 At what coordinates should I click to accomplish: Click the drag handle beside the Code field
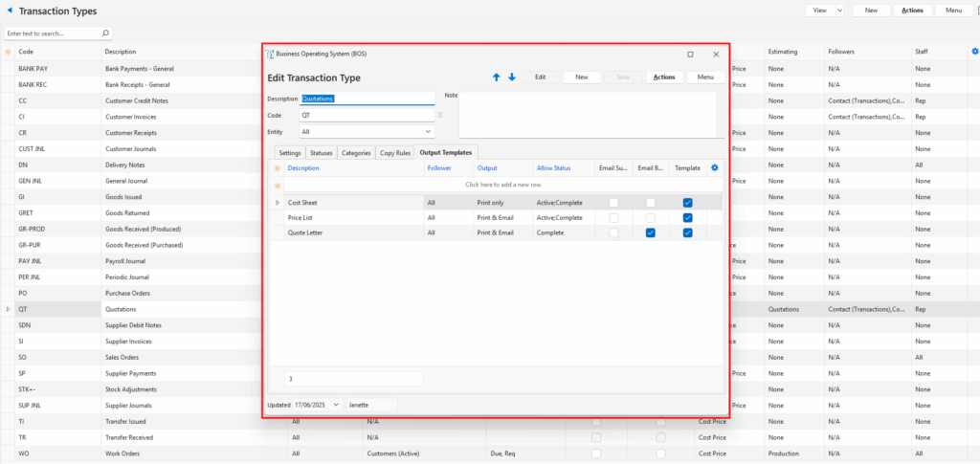pyautogui.click(x=440, y=115)
